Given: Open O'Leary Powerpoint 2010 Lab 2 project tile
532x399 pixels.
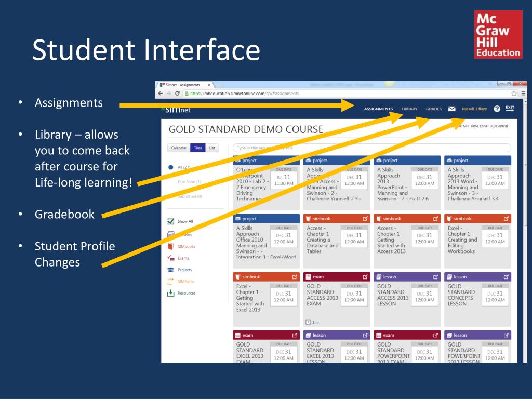Looking at the screenshot, I should coord(266,183).
